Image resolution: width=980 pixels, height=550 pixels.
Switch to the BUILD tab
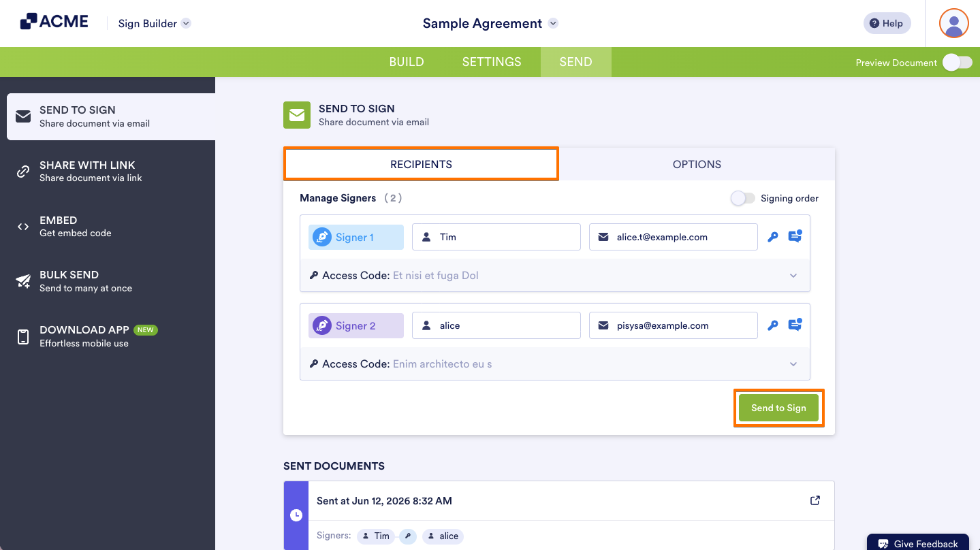[x=407, y=62]
